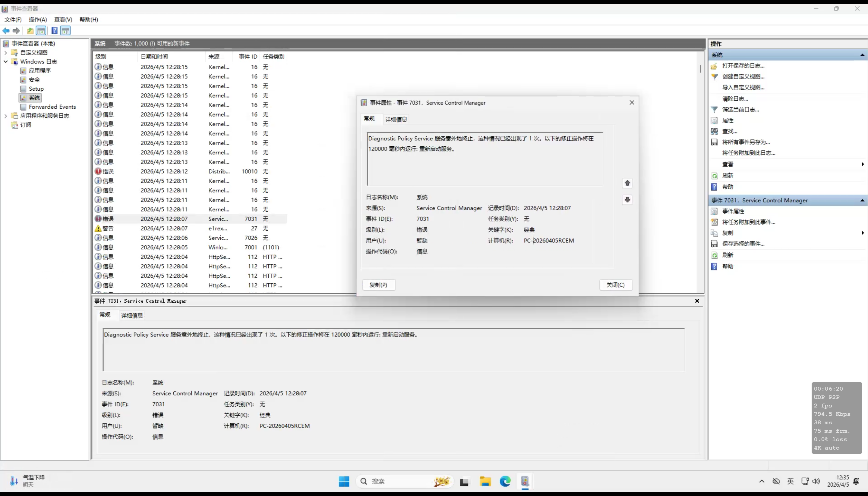Collapse the Windows 日志 tree node
Screen dimensions: 868x496
[6, 61]
